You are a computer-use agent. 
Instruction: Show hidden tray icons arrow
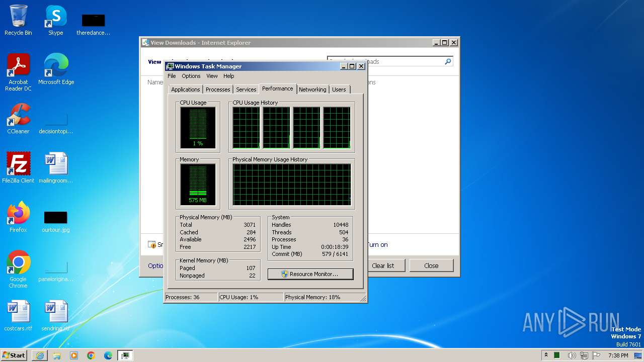[546, 355]
